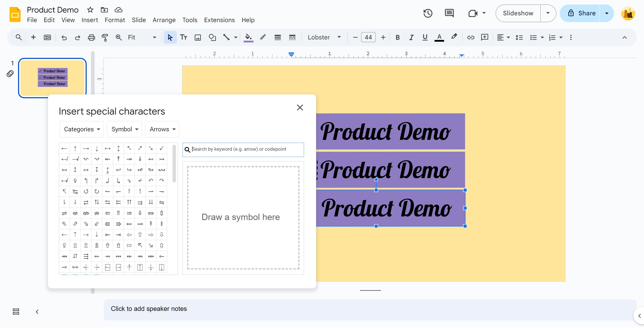
Task: Open the Lobster font dropdown
Action: (x=324, y=37)
